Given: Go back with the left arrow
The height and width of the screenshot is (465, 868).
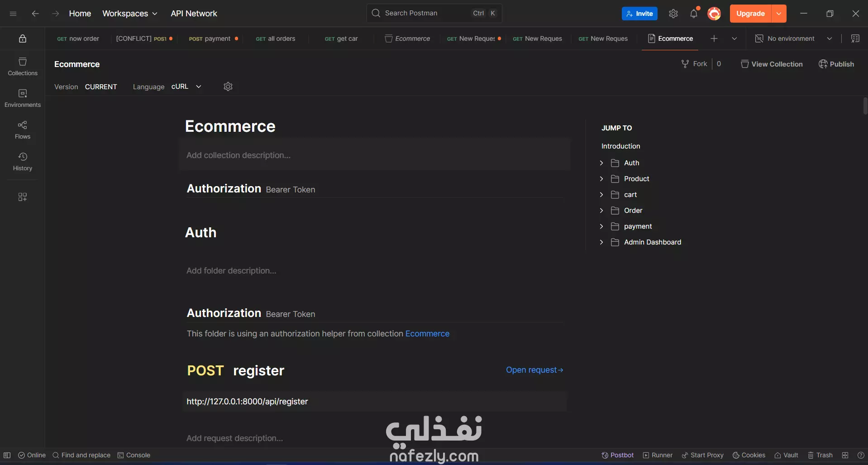Looking at the screenshot, I should coord(35,14).
